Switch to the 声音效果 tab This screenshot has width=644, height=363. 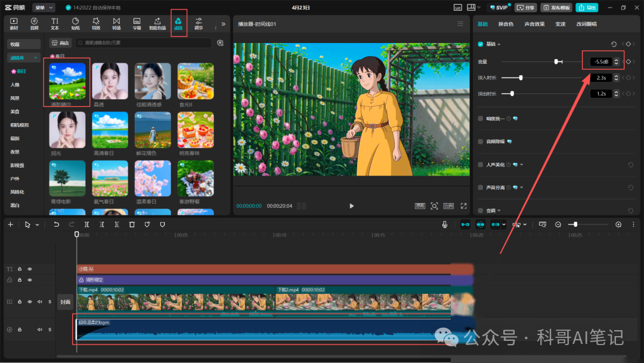coord(534,24)
